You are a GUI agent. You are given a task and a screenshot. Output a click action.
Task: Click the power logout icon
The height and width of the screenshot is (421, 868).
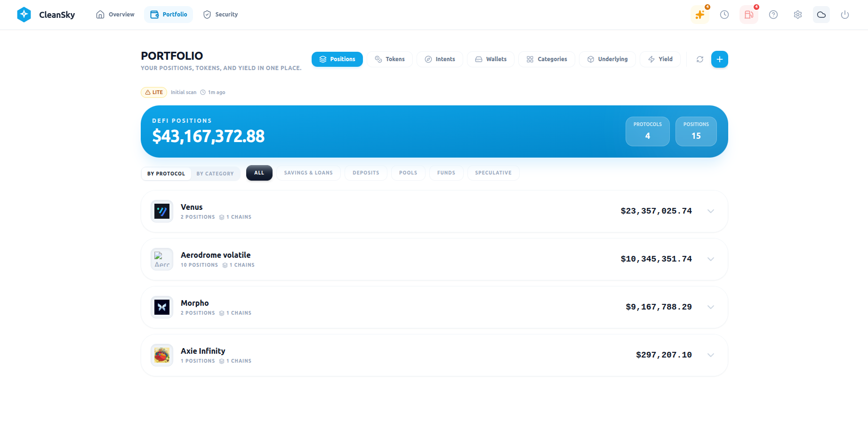(845, 15)
